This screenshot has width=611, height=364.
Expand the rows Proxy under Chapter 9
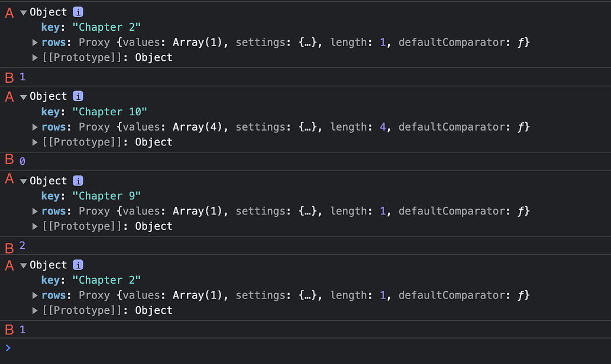pyautogui.click(x=35, y=211)
